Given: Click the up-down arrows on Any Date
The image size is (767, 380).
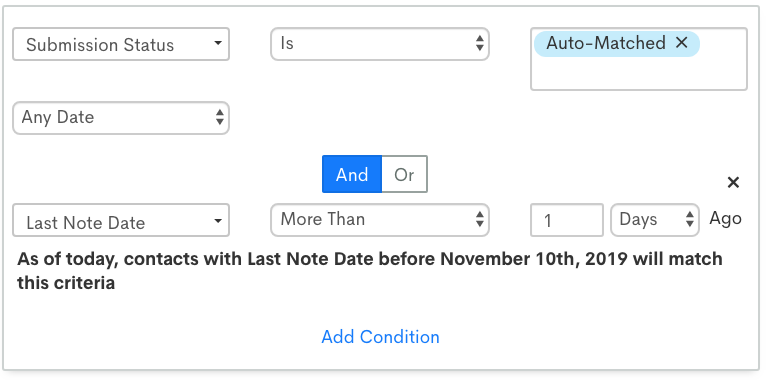Looking at the screenshot, I should click(x=220, y=117).
